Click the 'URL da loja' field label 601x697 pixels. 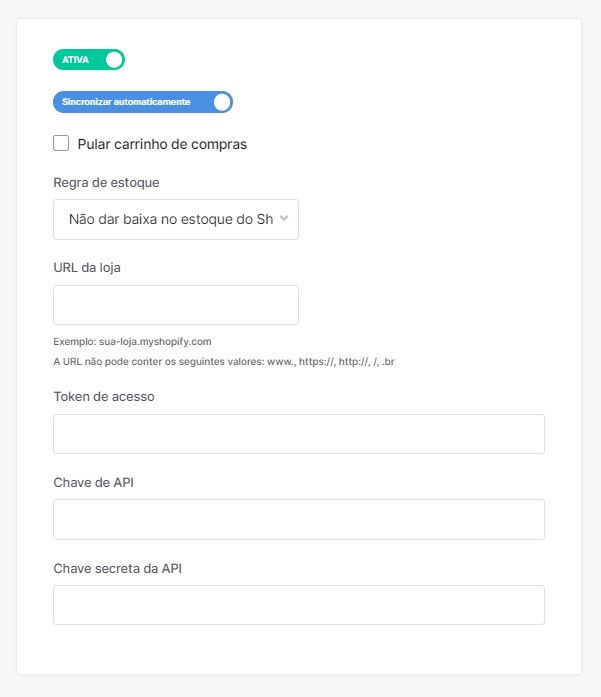point(87,268)
